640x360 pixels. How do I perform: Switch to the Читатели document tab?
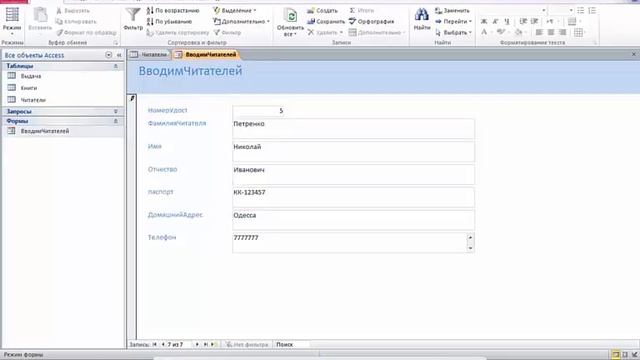tap(149, 55)
